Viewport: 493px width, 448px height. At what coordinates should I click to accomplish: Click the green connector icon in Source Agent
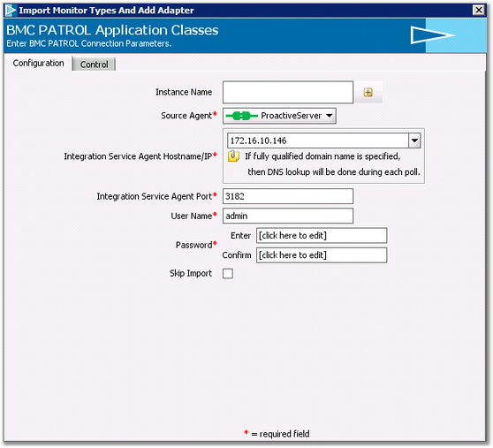(241, 116)
